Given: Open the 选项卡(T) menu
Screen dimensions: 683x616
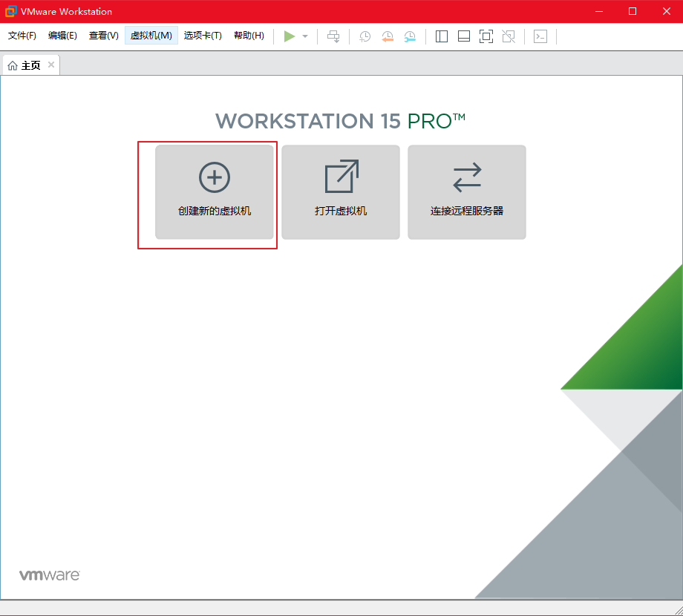Looking at the screenshot, I should click(x=203, y=36).
